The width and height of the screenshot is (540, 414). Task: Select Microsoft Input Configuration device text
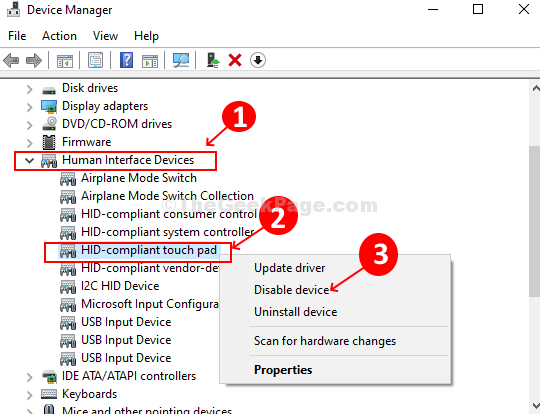tap(150, 304)
